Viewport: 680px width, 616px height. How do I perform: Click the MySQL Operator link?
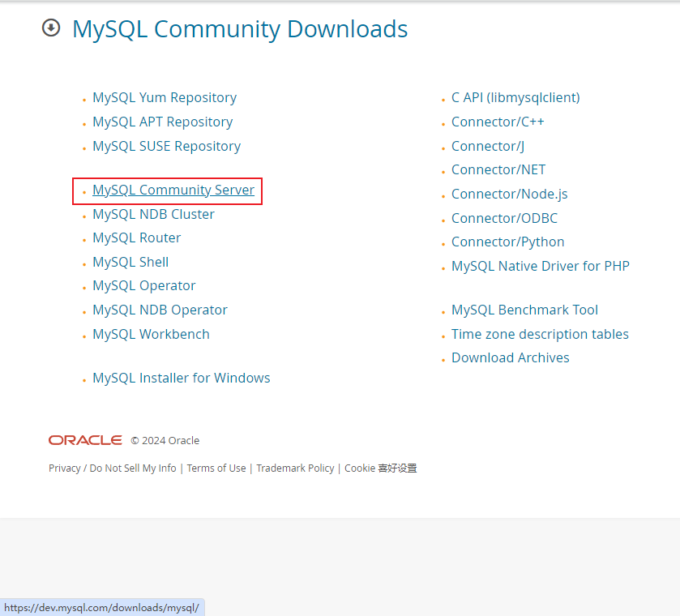(x=143, y=285)
